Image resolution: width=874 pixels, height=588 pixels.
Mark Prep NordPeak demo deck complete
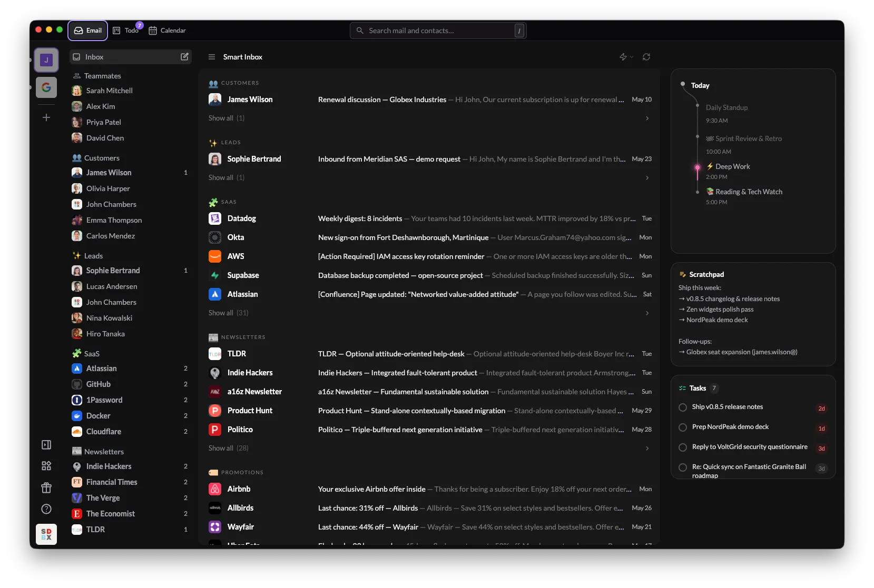coord(683,427)
